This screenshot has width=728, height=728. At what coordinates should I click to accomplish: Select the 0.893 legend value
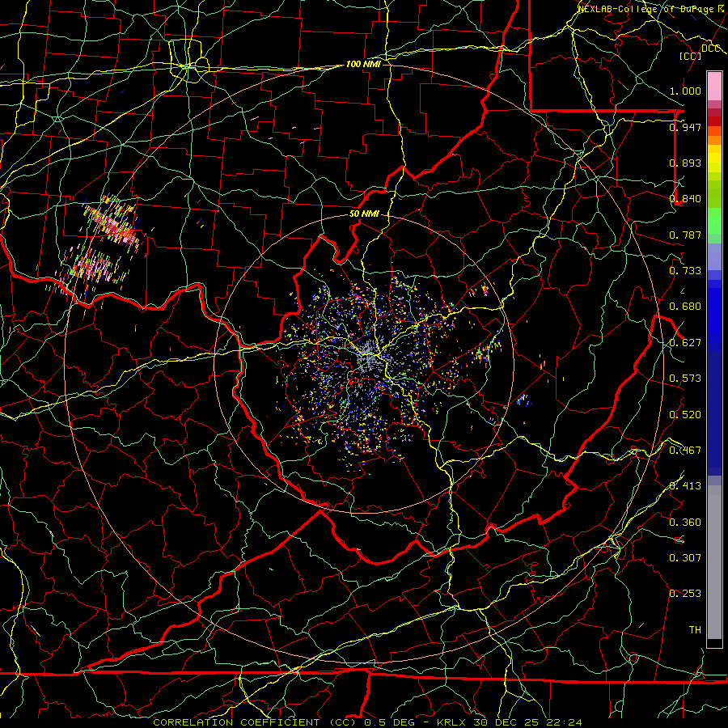coord(685,163)
